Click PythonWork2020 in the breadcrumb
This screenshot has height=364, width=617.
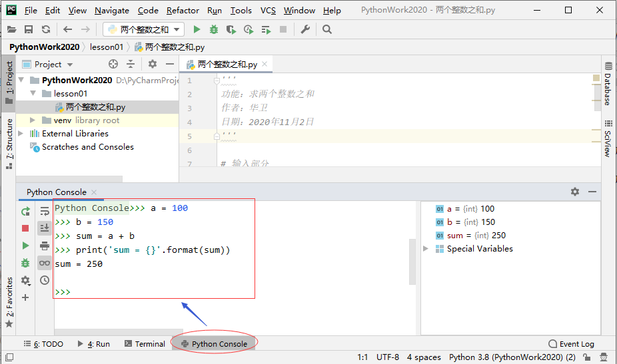click(x=45, y=47)
